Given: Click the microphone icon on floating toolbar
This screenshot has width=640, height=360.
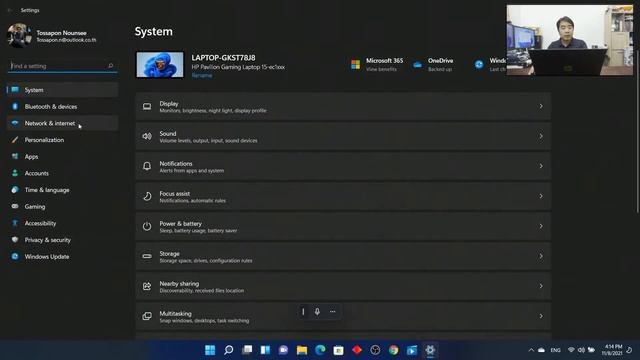Looking at the screenshot, I should [317, 312].
